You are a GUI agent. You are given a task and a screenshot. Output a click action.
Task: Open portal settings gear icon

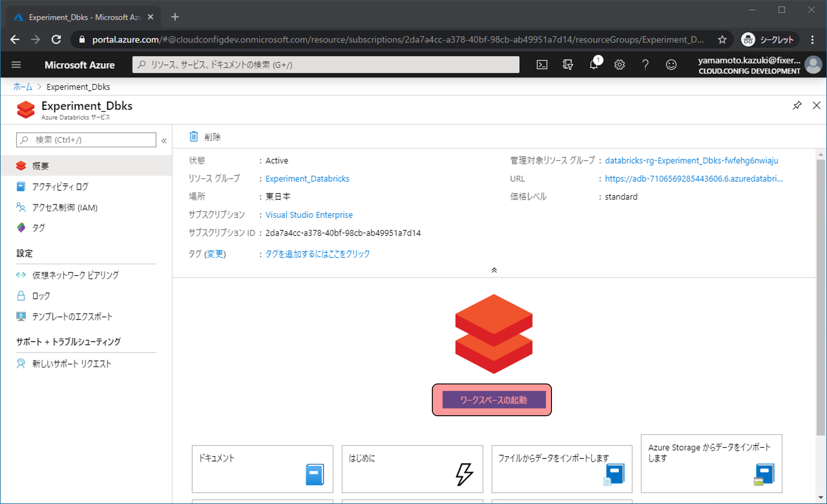[619, 65]
